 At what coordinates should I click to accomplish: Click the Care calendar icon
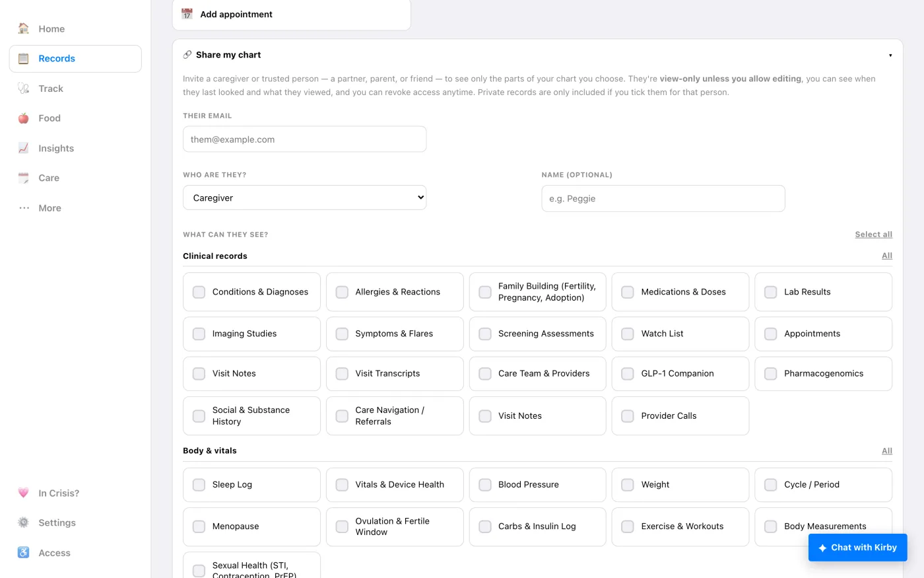point(24,178)
